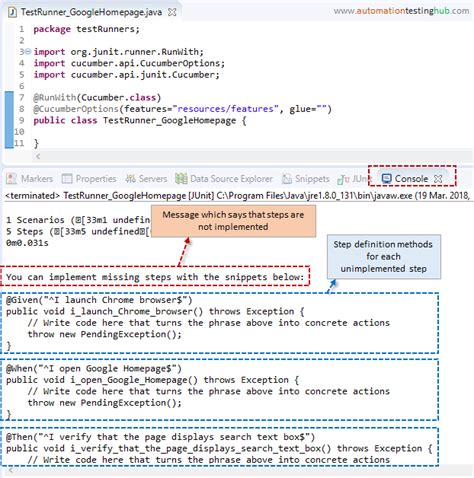474x478 pixels.
Task: Click import cucumber.api.CucumberOptions line
Action: pyautogui.click(x=129, y=63)
